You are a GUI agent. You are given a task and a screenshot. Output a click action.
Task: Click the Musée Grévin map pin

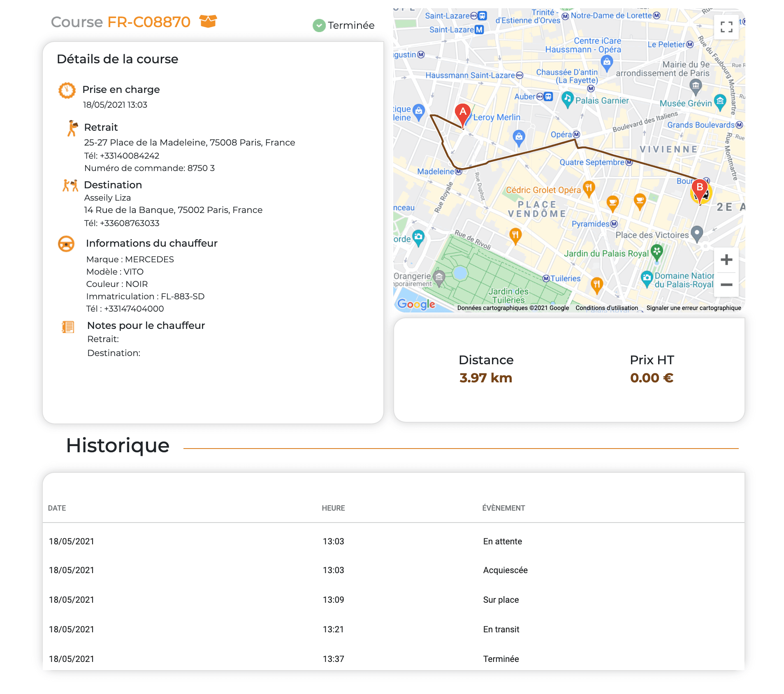coord(720,102)
